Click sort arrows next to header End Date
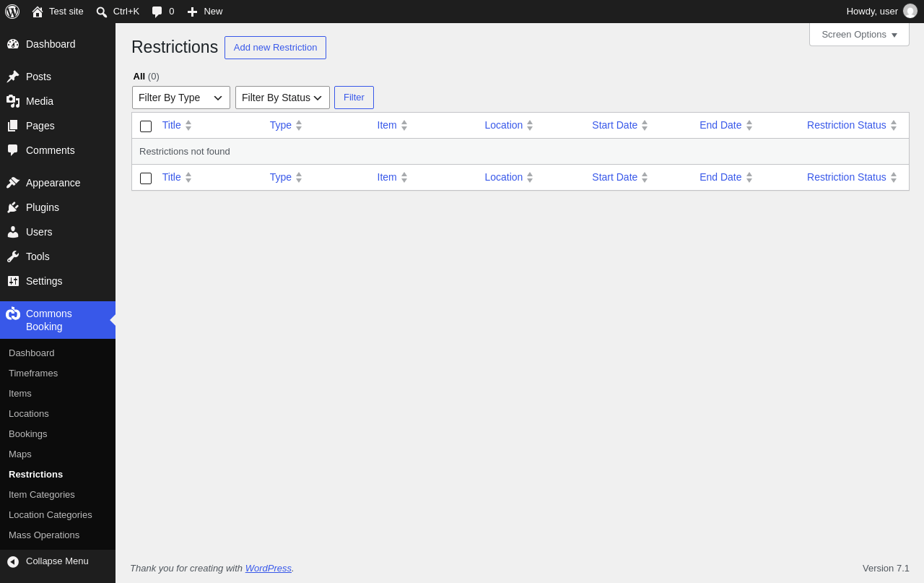Screen dimensions: 924x583 [x=749, y=125]
